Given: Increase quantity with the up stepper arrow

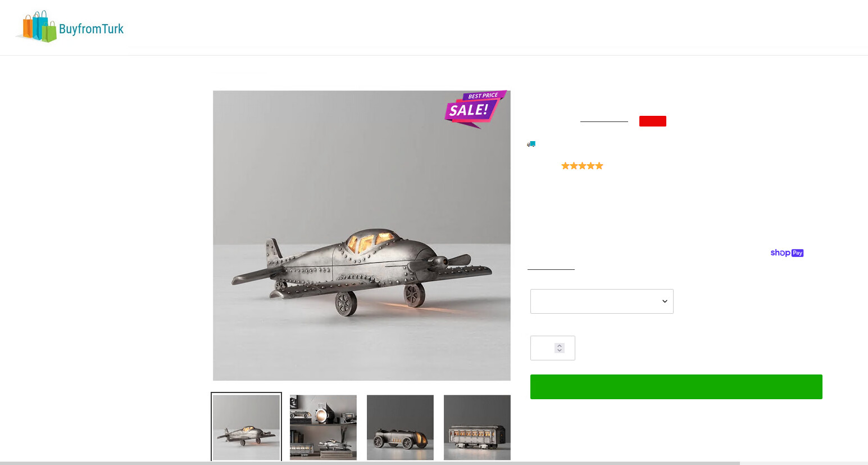Looking at the screenshot, I should coord(560,345).
